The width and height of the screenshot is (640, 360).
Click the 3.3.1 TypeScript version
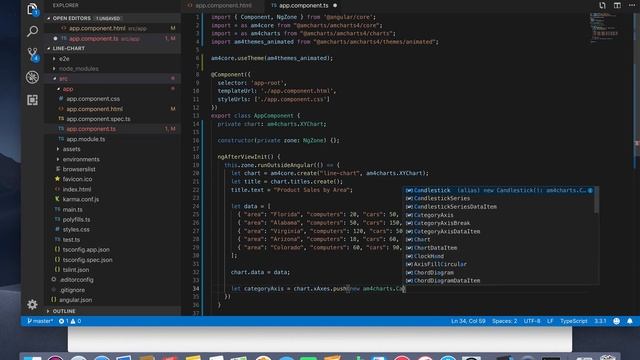pyautogui.click(x=600, y=321)
